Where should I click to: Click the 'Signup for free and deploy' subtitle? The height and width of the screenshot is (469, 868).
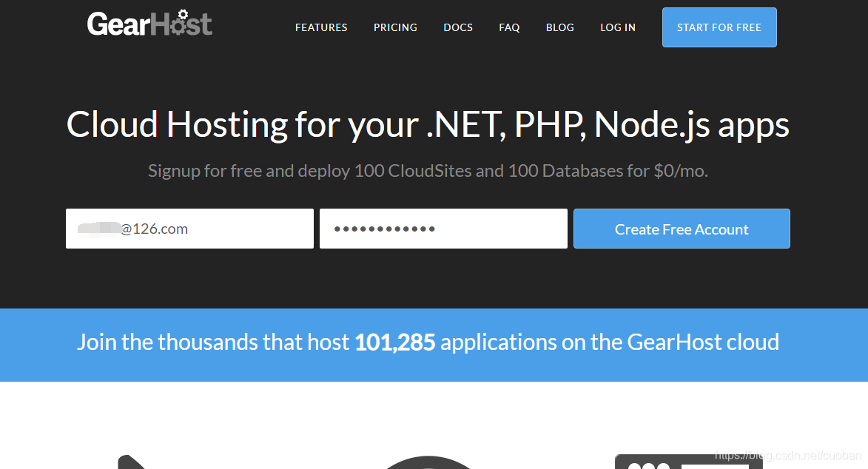[428, 171]
